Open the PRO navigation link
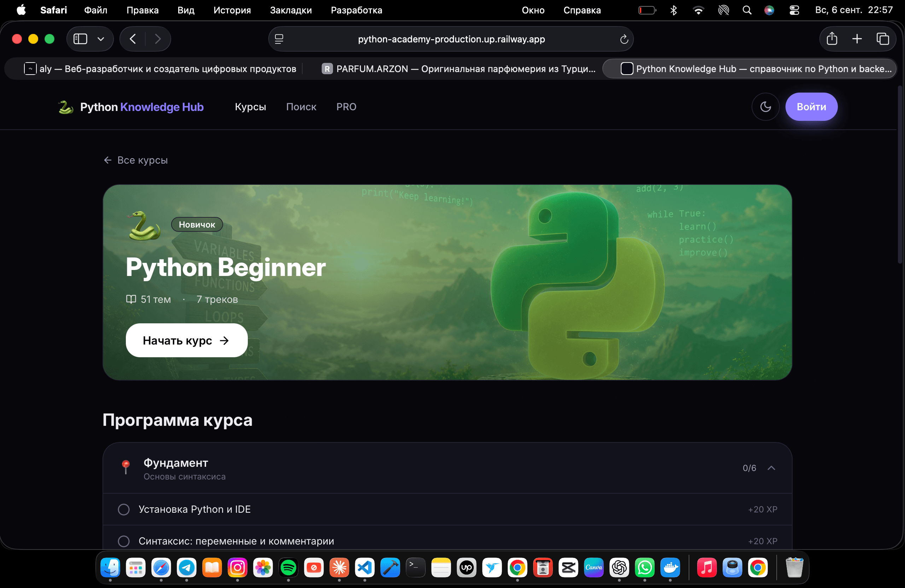The height and width of the screenshot is (588, 905). pyautogui.click(x=346, y=107)
